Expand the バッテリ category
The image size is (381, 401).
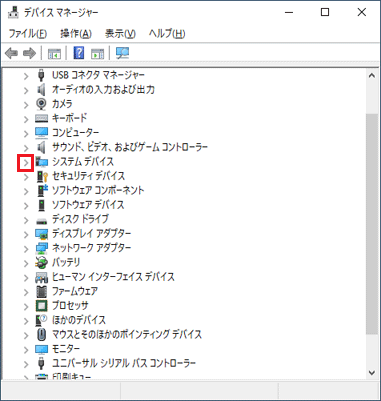[x=26, y=264]
